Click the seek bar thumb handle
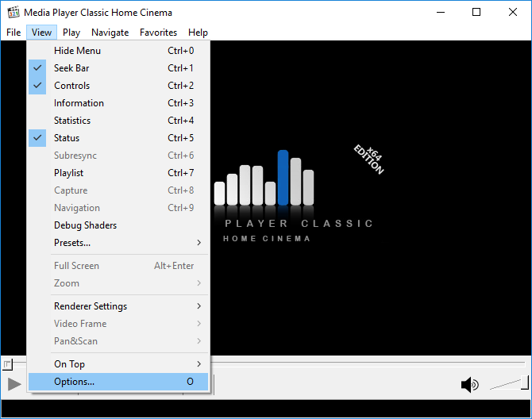 pyautogui.click(x=7, y=364)
